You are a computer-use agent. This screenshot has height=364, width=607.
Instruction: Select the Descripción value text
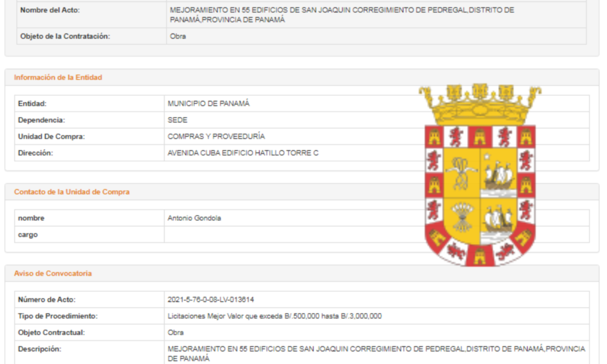click(x=376, y=354)
